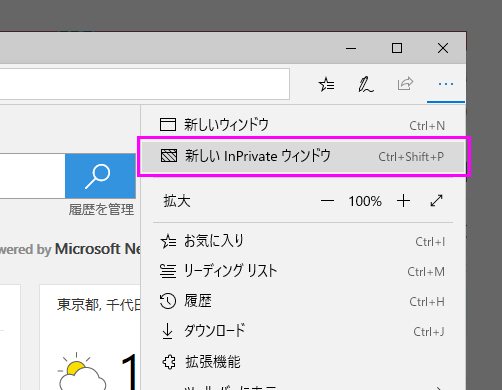Viewport: 502px width, 390px height.
Task: Minimize the Edge window
Action: tap(351, 48)
